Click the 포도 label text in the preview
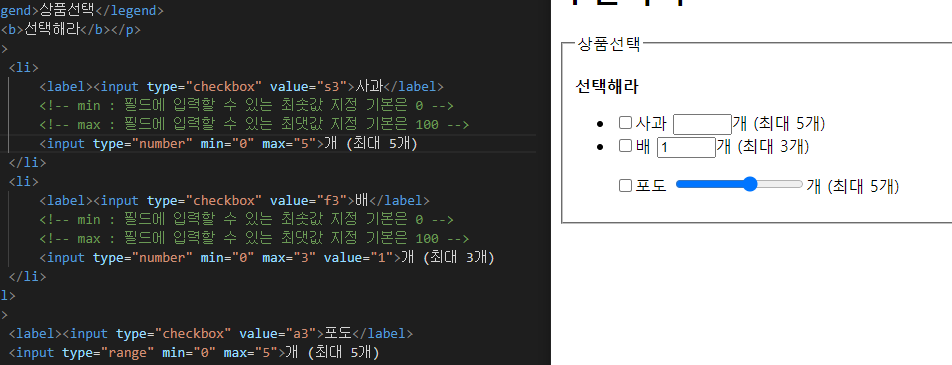Image resolution: width=952 pixels, height=365 pixels. coord(651,186)
